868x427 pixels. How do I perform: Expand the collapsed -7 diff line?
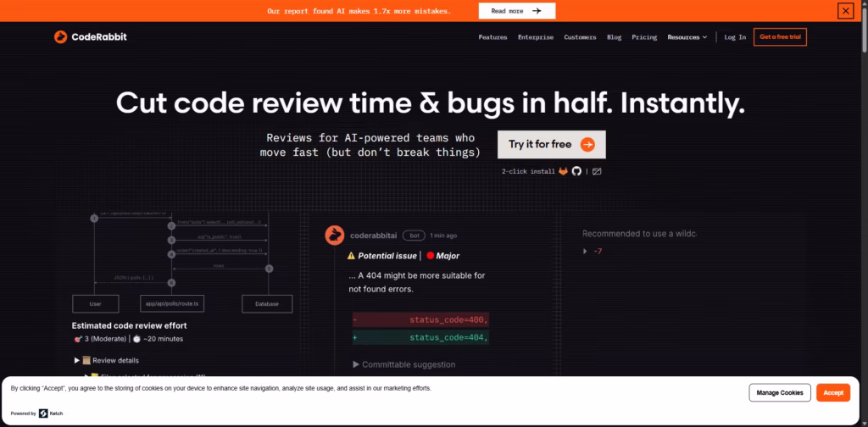tap(586, 251)
